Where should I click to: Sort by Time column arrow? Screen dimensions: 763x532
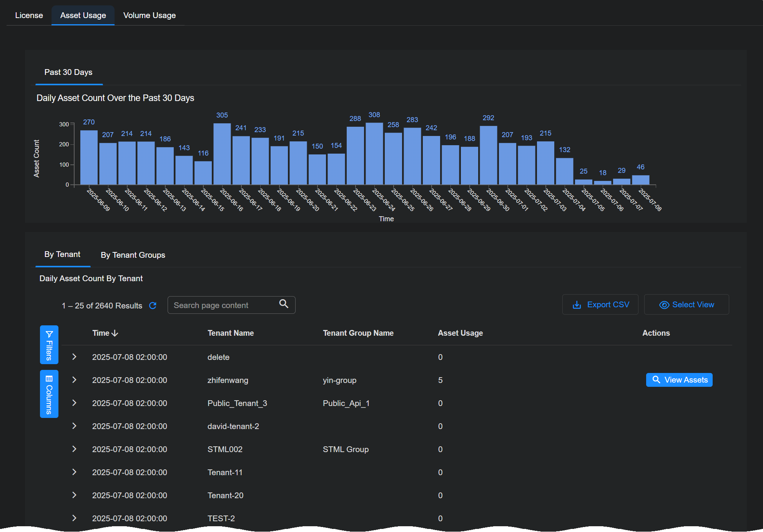(115, 333)
